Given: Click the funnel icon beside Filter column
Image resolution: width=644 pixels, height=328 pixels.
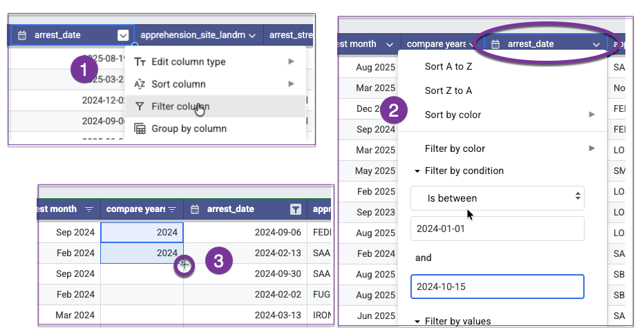Looking at the screenshot, I should tap(140, 106).
